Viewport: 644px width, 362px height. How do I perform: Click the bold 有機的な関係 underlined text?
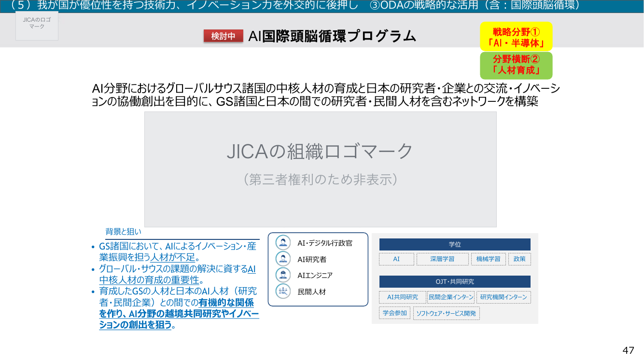point(226,303)
